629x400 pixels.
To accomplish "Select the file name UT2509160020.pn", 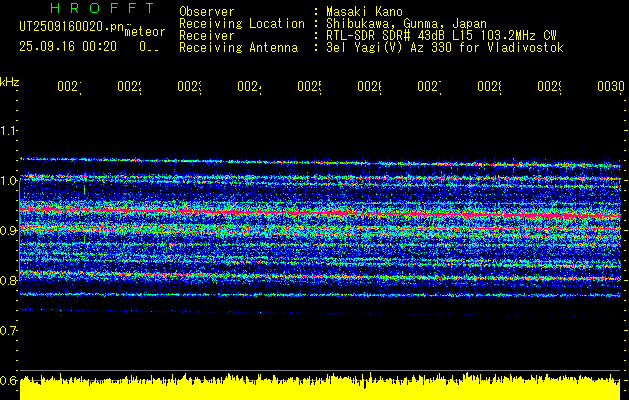I will 71,26.
